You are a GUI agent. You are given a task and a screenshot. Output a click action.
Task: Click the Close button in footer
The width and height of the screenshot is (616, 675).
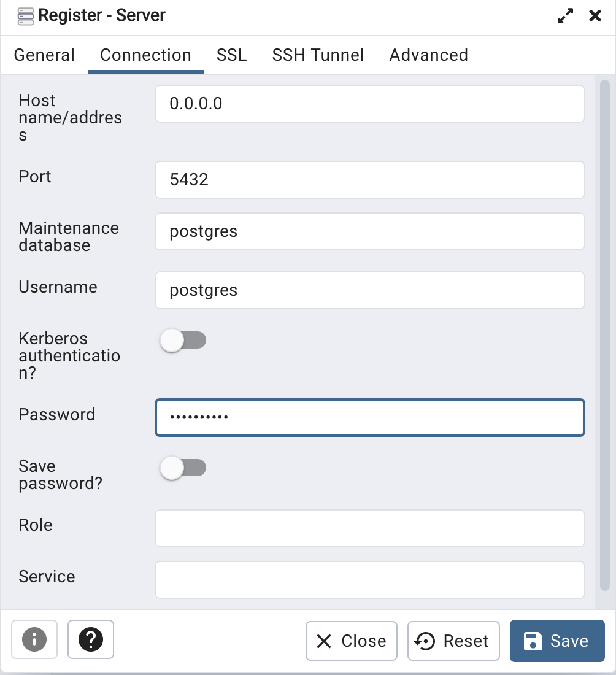pos(352,641)
